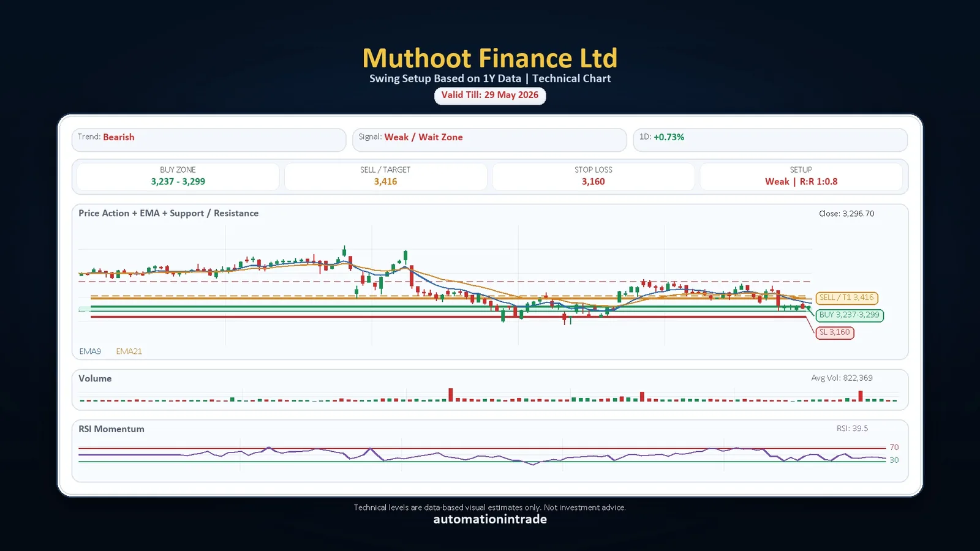The height and width of the screenshot is (551, 980).
Task: Click the RSI: 39.5 reading
Action: click(x=853, y=429)
